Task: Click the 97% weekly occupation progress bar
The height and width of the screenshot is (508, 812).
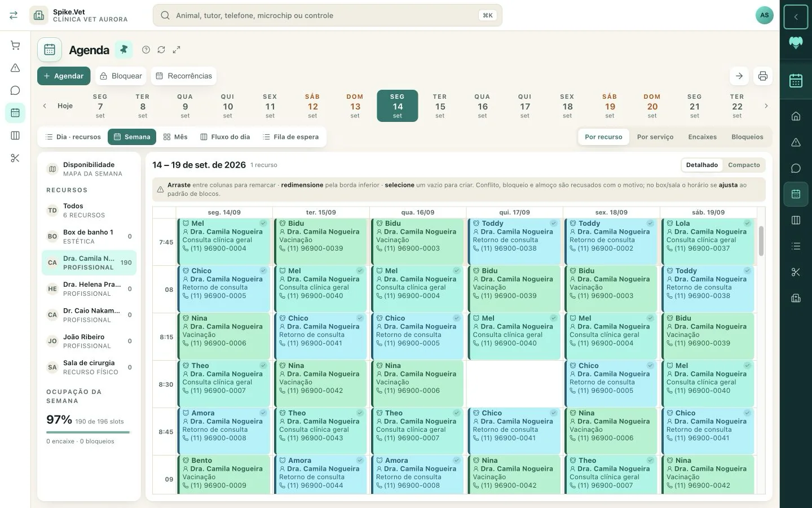Action: 88,432
